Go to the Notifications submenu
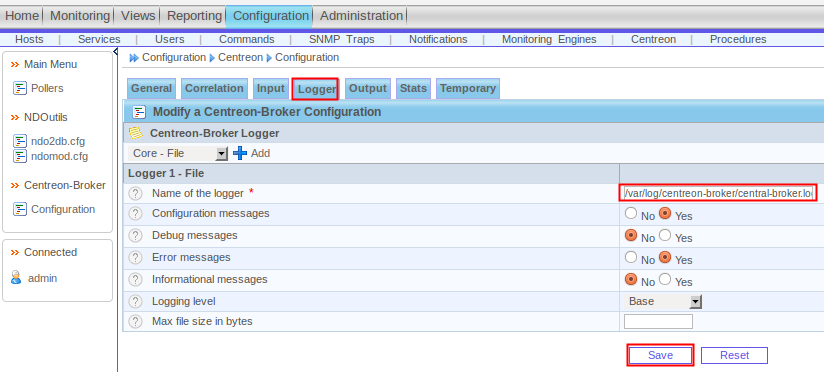 pos(438,39)
